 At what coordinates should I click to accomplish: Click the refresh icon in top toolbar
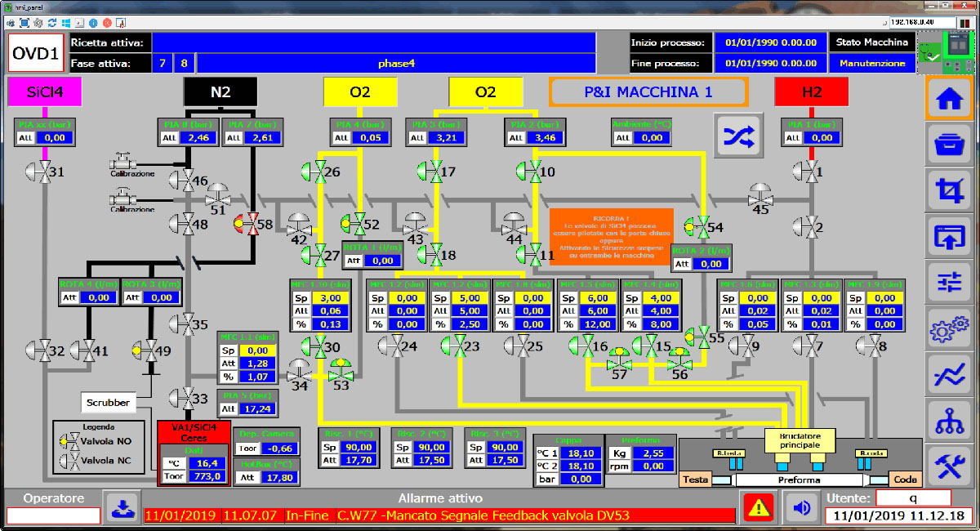[x=53, y=22]
